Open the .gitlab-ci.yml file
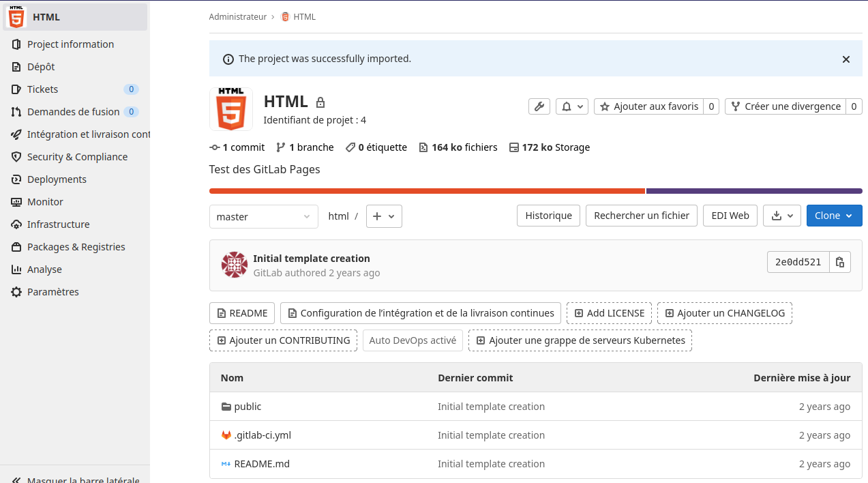868x483 pixels. [x=263, y=435]
